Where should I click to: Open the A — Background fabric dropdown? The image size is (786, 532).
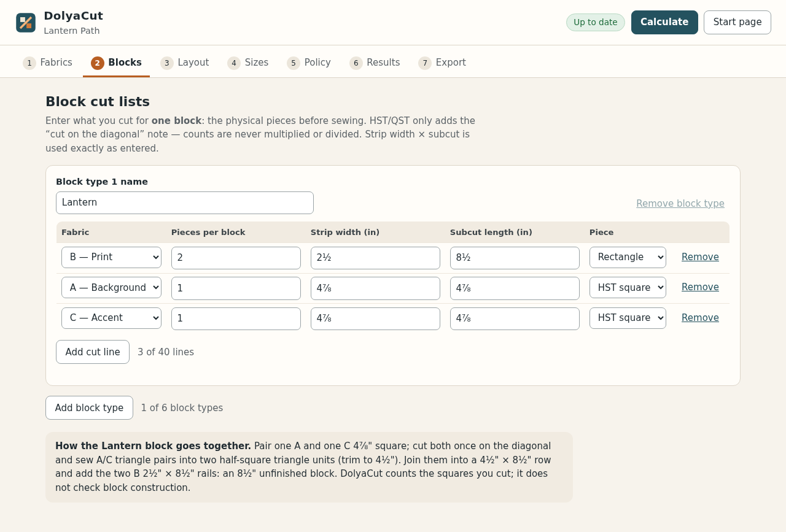pos(111,287)
